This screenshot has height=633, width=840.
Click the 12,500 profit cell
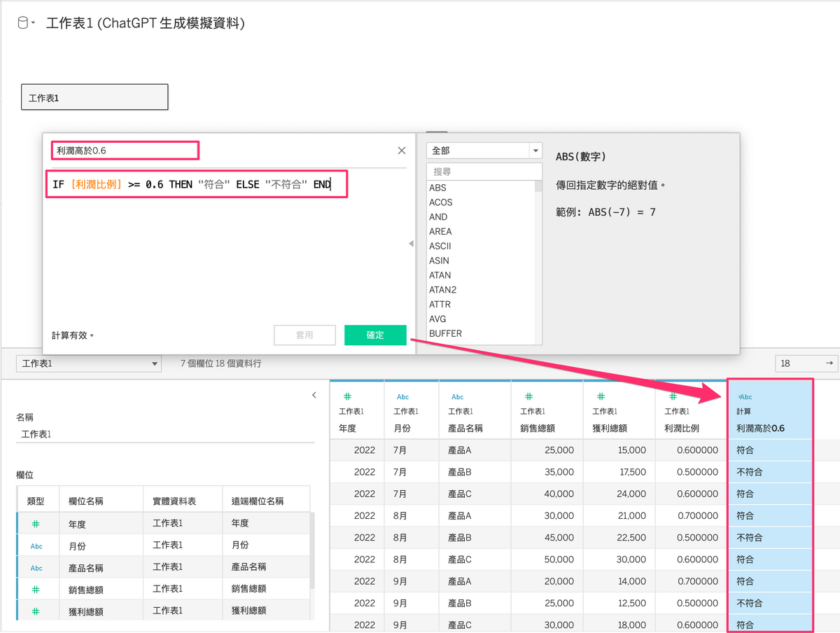pos(619,603)
